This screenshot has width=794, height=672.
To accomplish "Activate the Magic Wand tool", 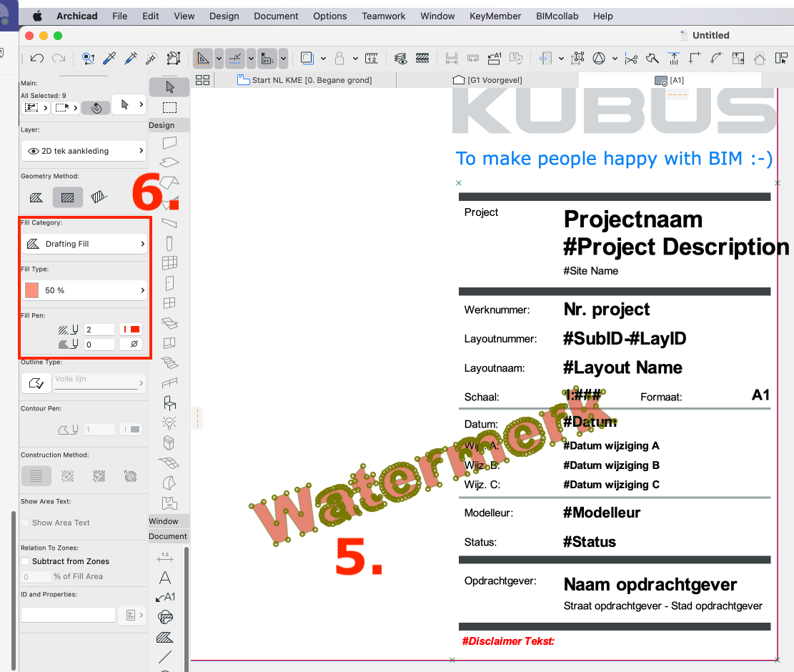I will pyautogui.click(x=152, y=58).
